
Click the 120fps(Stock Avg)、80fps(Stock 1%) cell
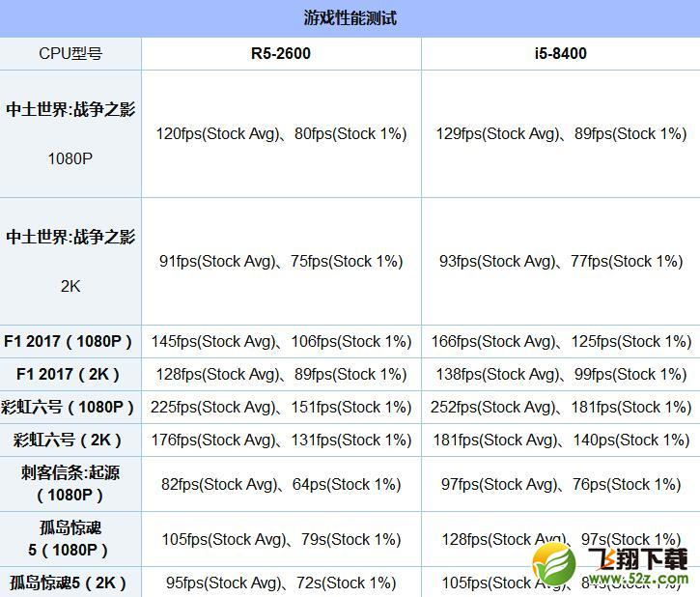click(x=281, y=134)
